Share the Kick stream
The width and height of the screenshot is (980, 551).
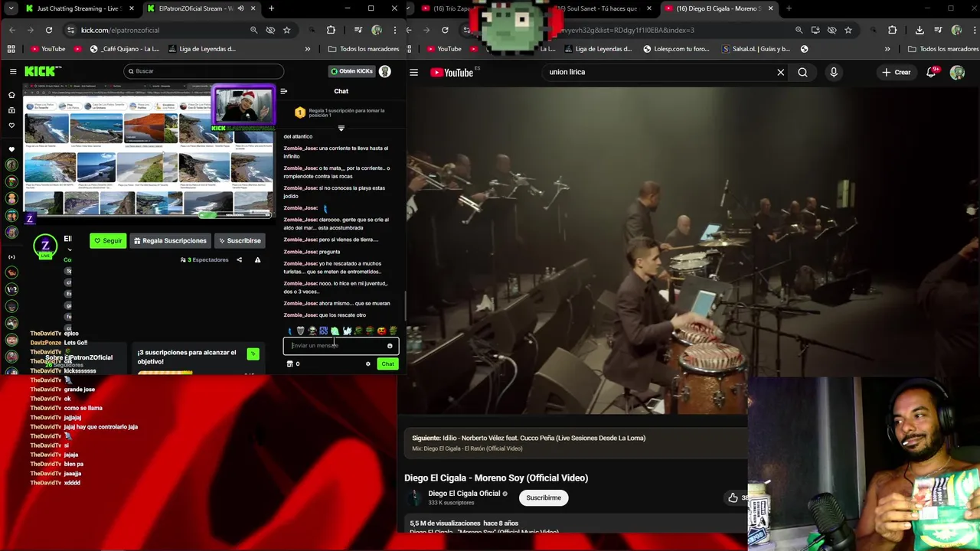pos(239,259)
